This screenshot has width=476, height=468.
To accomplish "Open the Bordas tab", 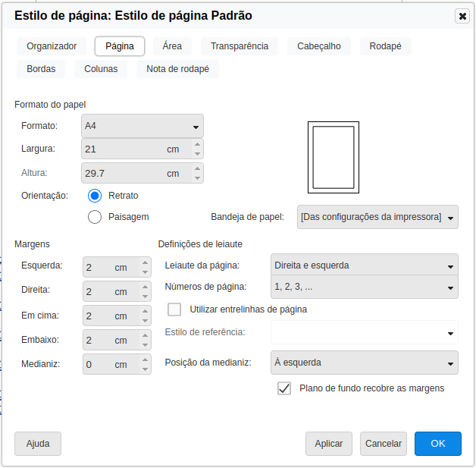I will pos(41,69).
